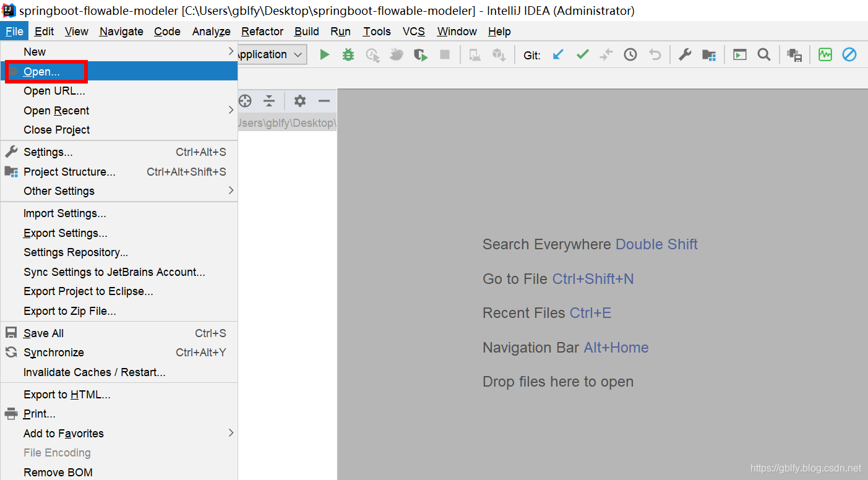Choose Sync Settings to JetBrains Account...
868x480 pixels.
(119, 272)
